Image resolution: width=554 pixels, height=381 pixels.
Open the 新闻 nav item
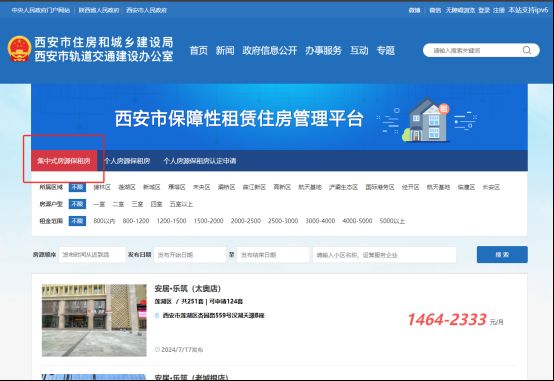pos(225,51)
